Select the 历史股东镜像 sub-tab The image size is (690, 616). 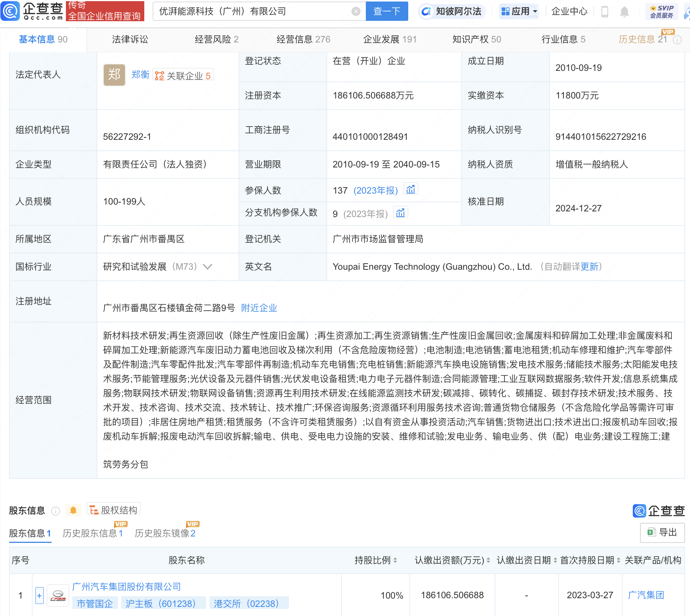(x=165, y=533)
